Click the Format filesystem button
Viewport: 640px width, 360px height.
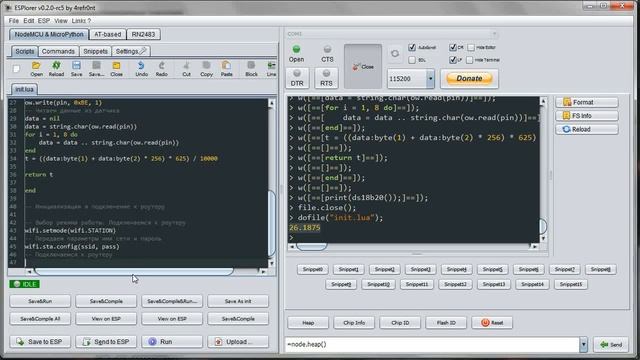pyautogui.click(x=587, y=102)
